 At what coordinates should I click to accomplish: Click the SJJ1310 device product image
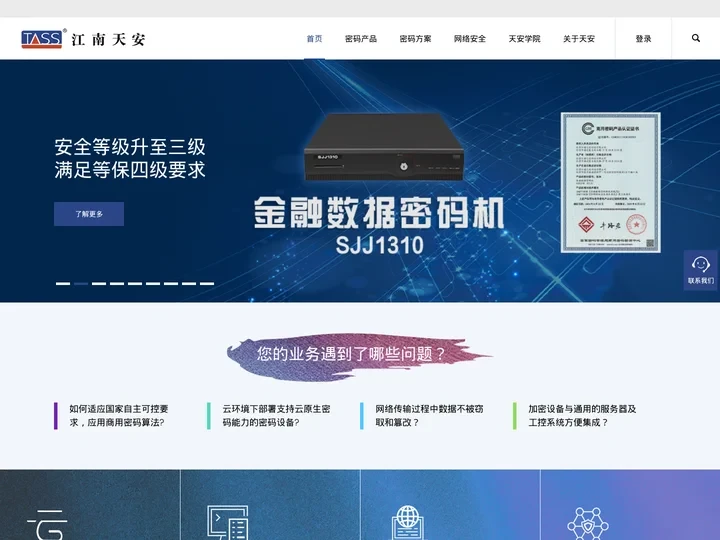tap(384, 147)
